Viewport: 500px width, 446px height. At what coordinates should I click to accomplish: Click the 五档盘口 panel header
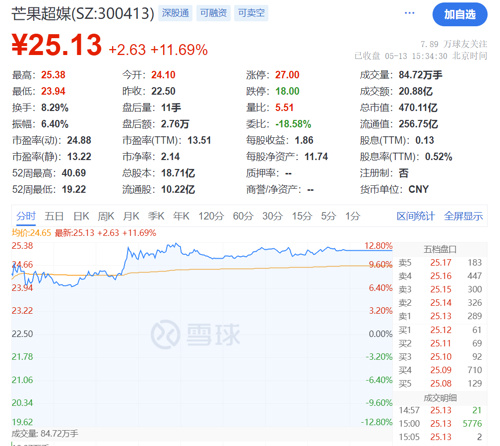(x=440, y=249)
